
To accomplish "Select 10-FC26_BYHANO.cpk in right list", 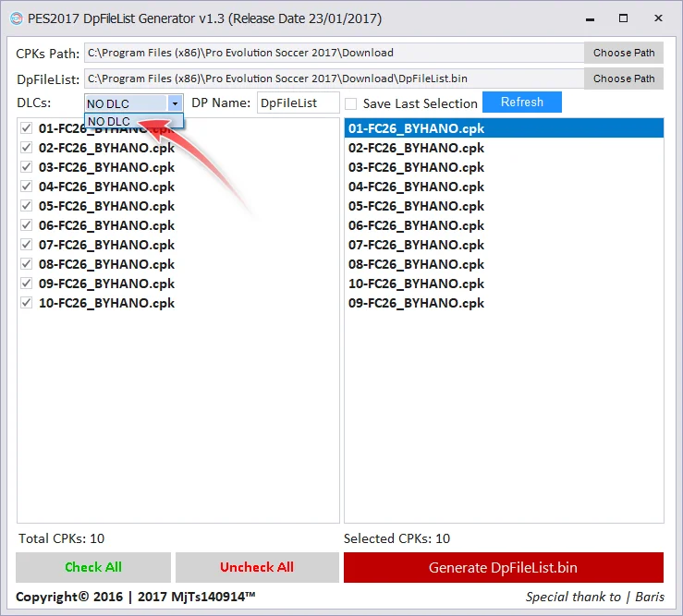I will pos(416,284).
